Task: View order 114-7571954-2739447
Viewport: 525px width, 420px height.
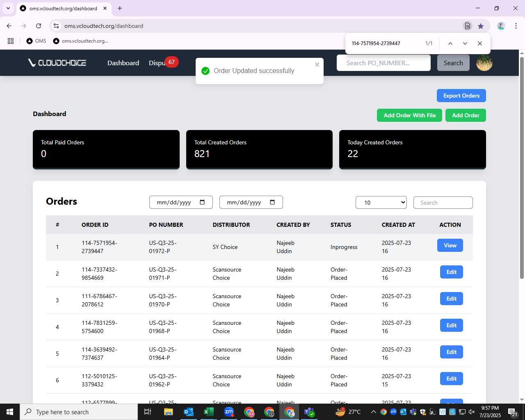Action: point(450,245)
